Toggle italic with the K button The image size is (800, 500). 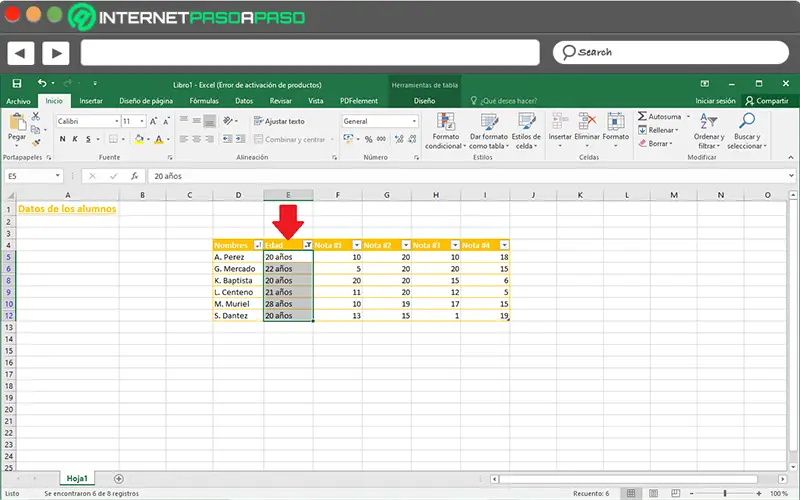75,139
